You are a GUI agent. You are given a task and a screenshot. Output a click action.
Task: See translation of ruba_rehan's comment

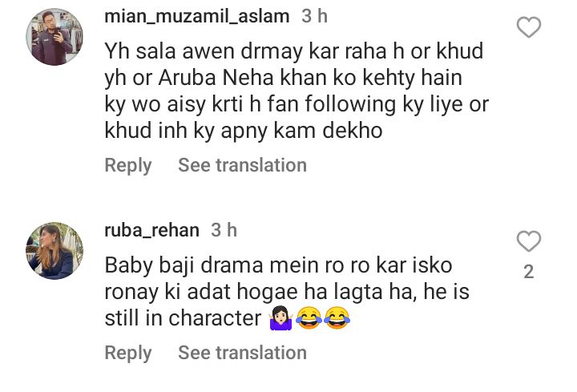[242, 353]
